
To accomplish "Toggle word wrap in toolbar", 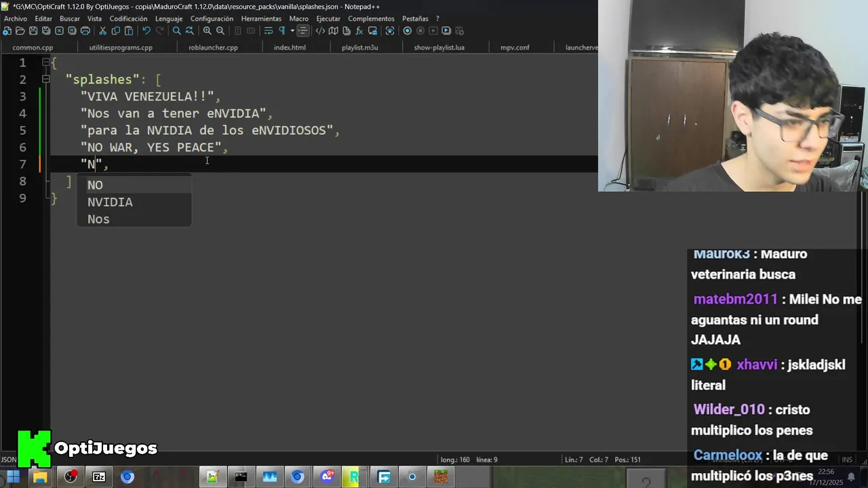I will (269, 30).
